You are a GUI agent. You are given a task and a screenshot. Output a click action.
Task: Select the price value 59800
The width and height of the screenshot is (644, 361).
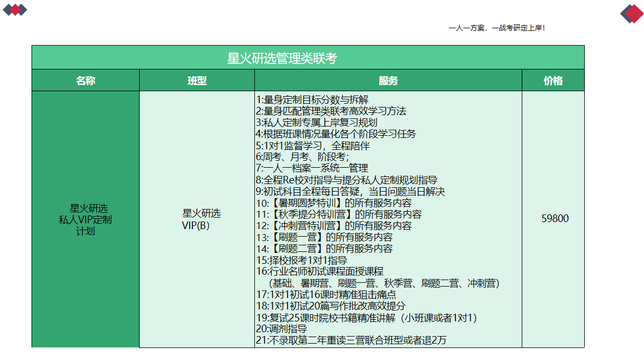(x=555, y=219)
